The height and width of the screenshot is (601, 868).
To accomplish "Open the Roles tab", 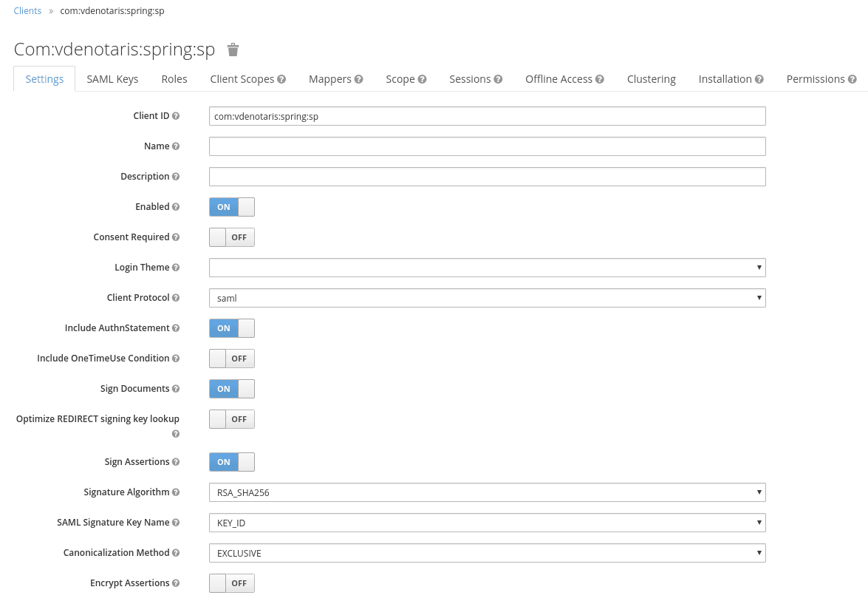I will [x=174, y=79].
